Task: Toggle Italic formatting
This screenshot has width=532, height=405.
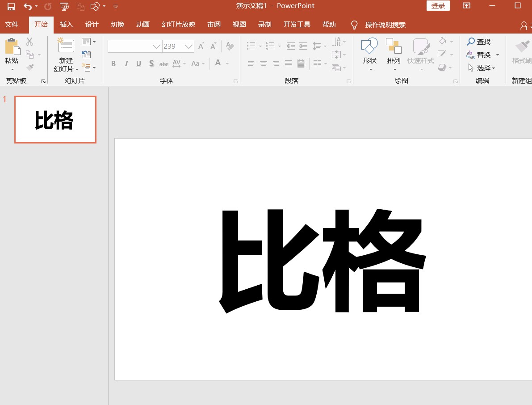Action: tap(126, 64)
